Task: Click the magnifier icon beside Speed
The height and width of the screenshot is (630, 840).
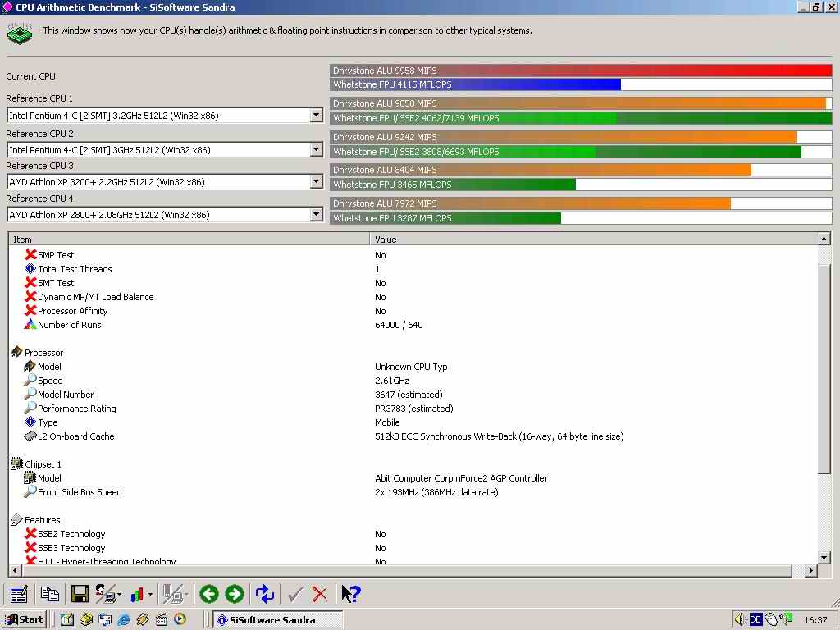Action: coord(30,380)
